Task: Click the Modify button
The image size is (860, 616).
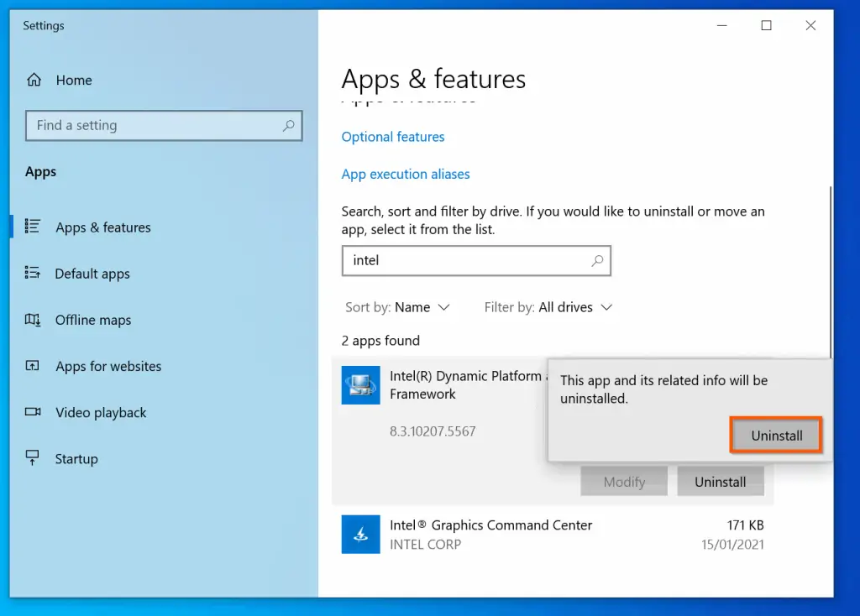Action: 624,482
